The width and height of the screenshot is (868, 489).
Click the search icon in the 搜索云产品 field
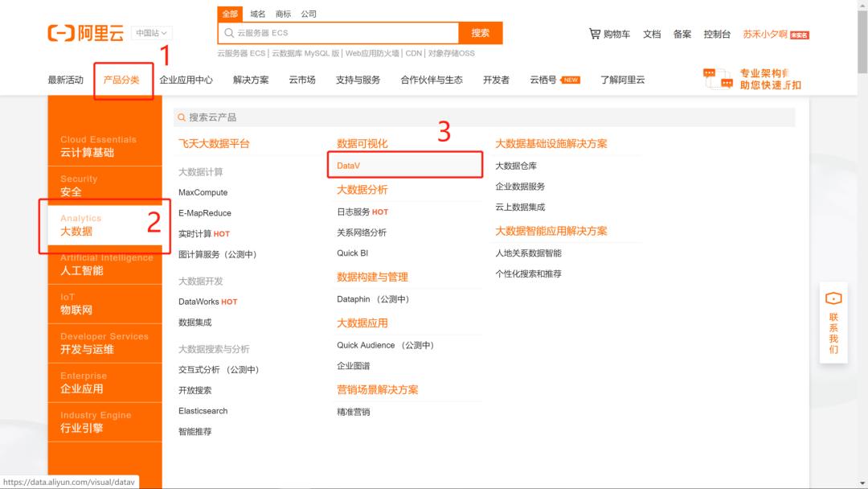click(x=182, y=117)
